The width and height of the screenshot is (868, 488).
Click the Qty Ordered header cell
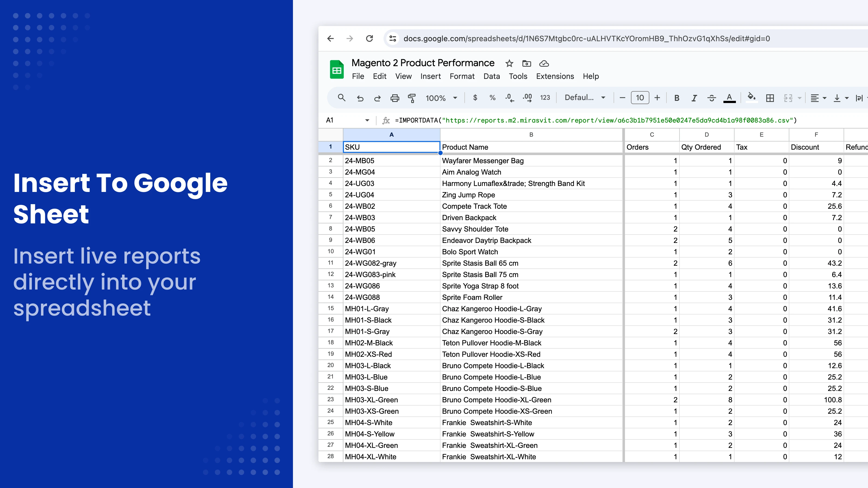coord(707,147)
